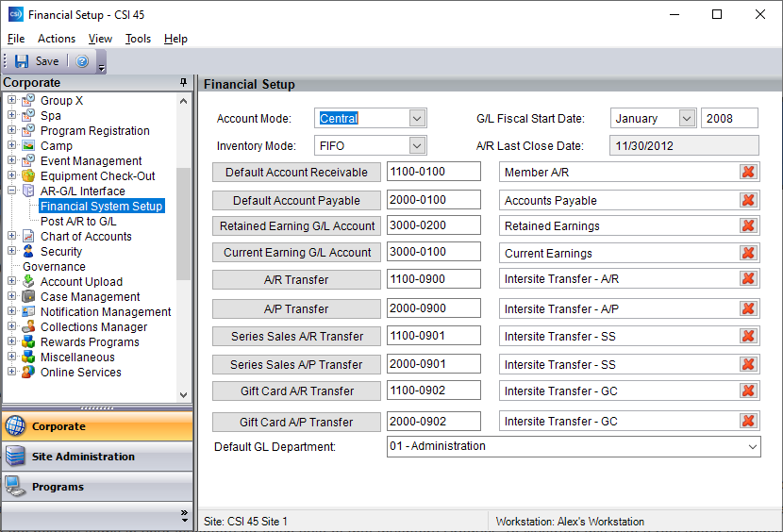Click the Event Management tree icon
Viewport: 783px width, 532px height.
[x=28, y=161]
